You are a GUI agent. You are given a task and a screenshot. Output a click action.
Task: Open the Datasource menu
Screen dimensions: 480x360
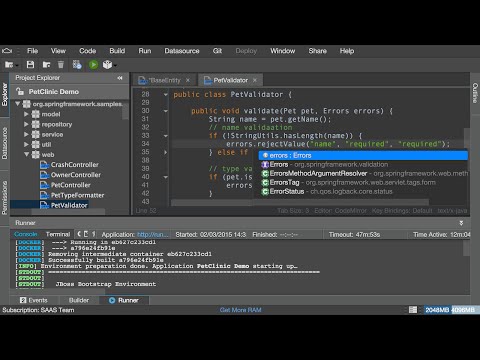182,51
